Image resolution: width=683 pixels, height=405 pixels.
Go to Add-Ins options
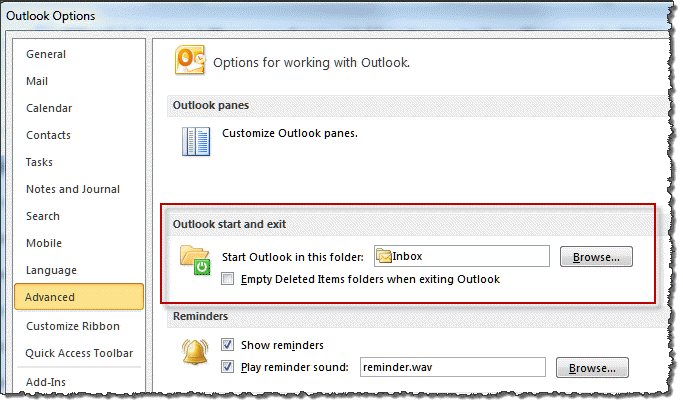[46, 382]
